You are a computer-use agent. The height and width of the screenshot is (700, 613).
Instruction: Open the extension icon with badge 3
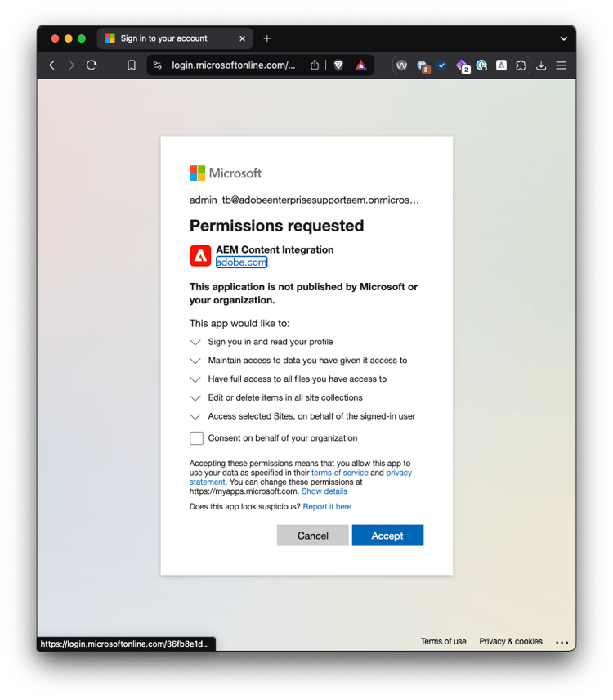(x=423, y=66)
